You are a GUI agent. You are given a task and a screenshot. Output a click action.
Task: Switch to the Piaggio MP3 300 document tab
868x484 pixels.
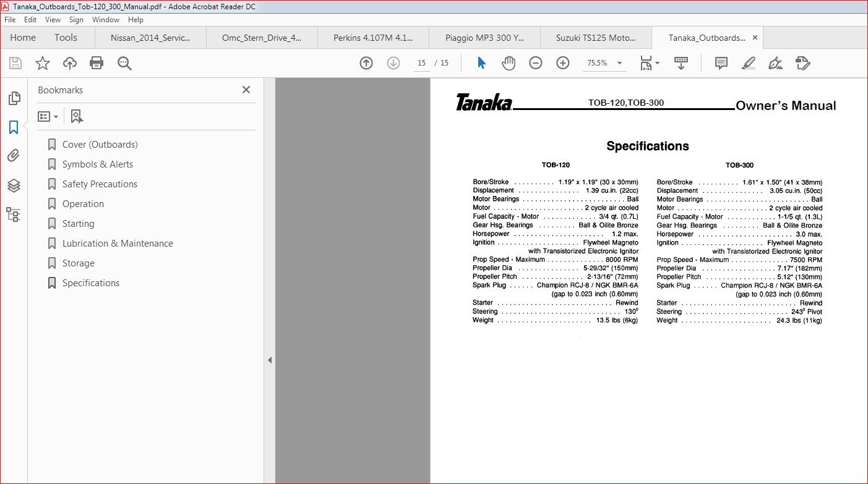pyautogui.click(x=484, y=38)
